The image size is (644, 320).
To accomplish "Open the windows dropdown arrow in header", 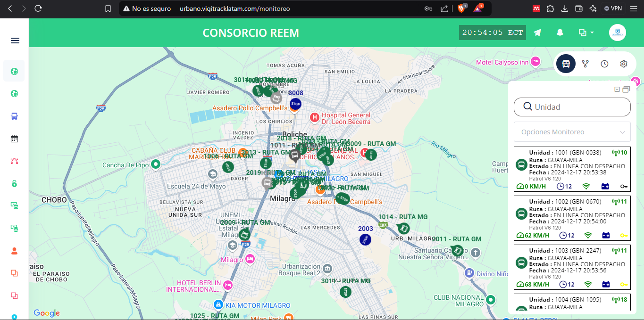I will [592, 33].
